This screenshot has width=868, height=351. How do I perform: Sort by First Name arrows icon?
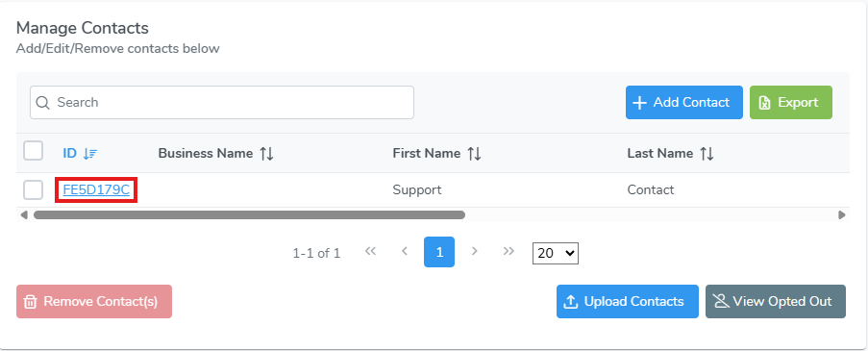pos(474,154)
